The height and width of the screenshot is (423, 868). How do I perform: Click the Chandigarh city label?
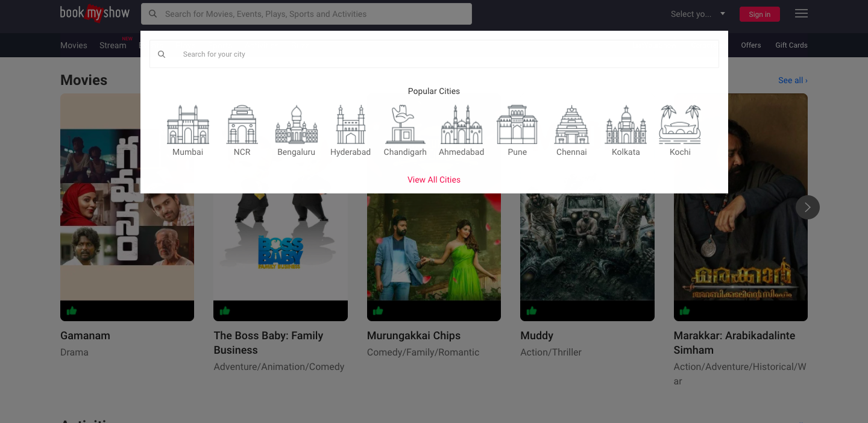tap(405, 152)
